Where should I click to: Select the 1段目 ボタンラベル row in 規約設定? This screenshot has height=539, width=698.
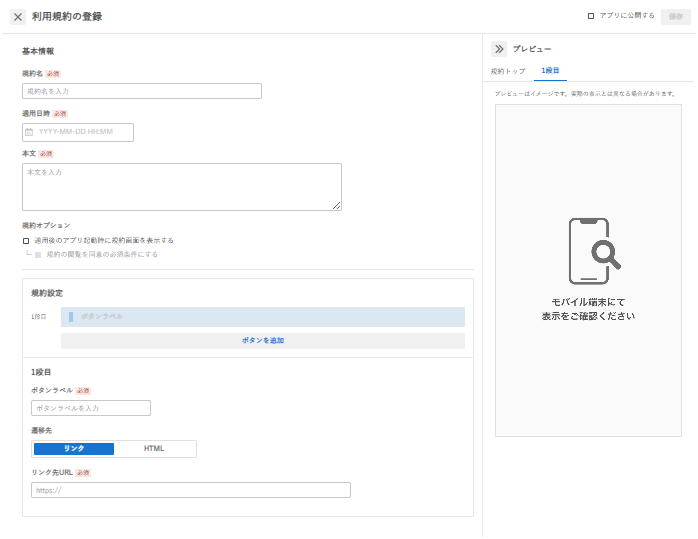click(263, 317)
